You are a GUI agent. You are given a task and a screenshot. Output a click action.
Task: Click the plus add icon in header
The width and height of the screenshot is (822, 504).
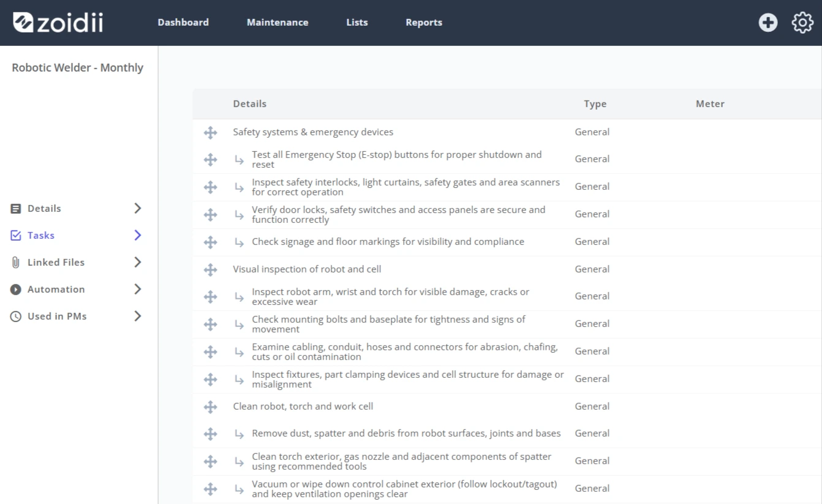click(767, 23)
